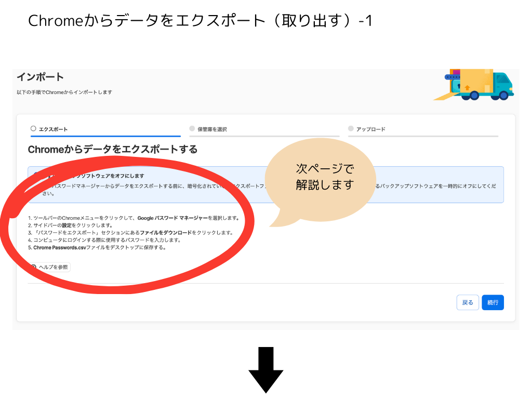Switch to the アップロード step tab
The height and width of the screenshot is (399, 532).
tap(370, 129)
